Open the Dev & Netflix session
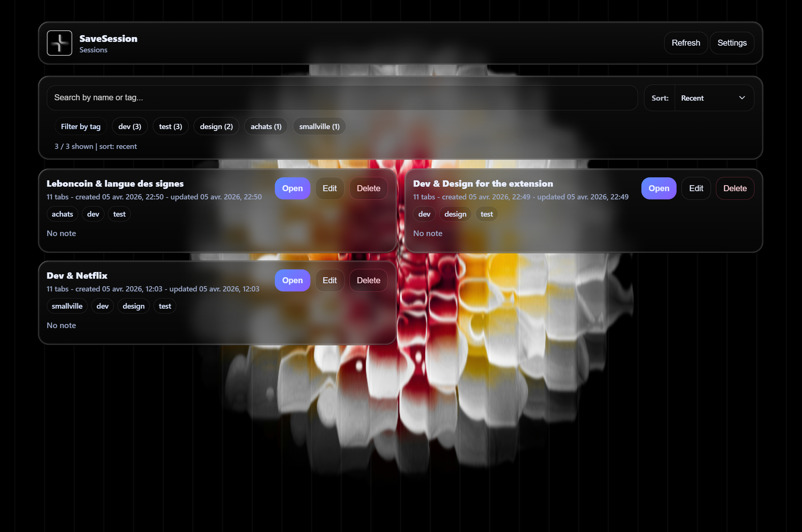 click(x=292, y=280)
